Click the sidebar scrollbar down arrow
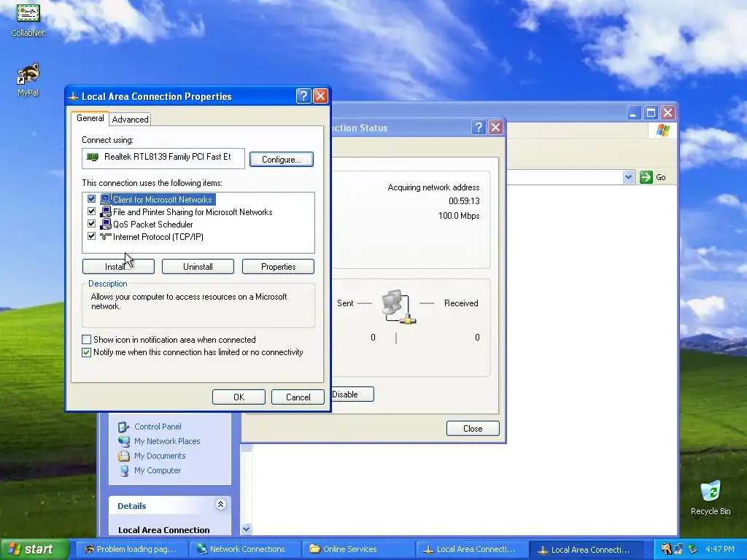 (x=246, y=529)
